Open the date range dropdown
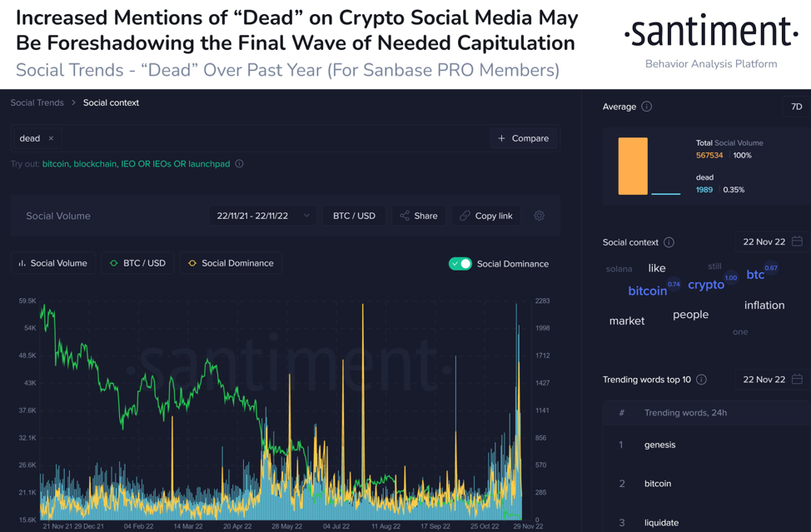 (262, 216)
